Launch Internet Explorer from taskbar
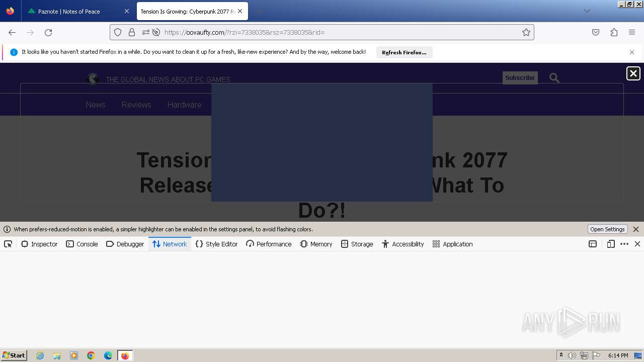 40,355
